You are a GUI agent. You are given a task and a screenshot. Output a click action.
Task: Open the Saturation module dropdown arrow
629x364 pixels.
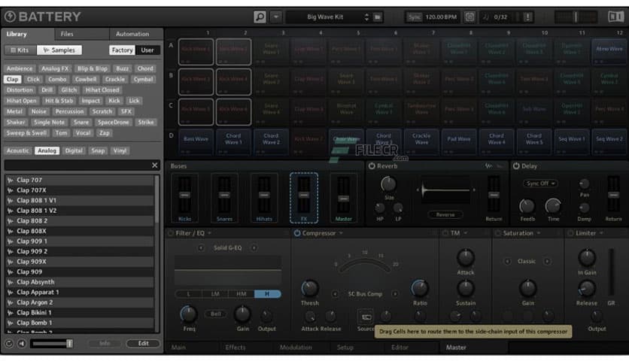point(539,233)
